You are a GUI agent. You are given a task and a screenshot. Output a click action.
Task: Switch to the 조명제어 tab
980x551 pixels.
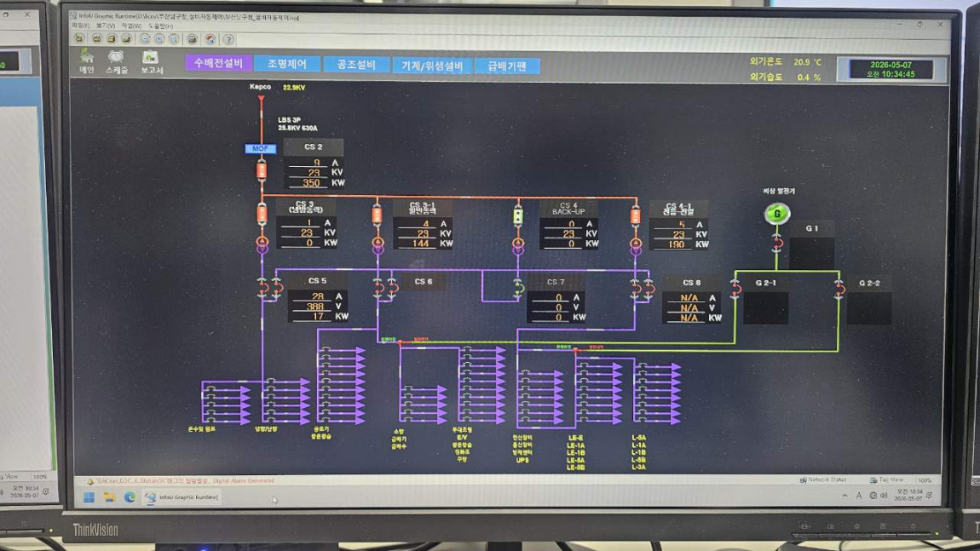287,64
